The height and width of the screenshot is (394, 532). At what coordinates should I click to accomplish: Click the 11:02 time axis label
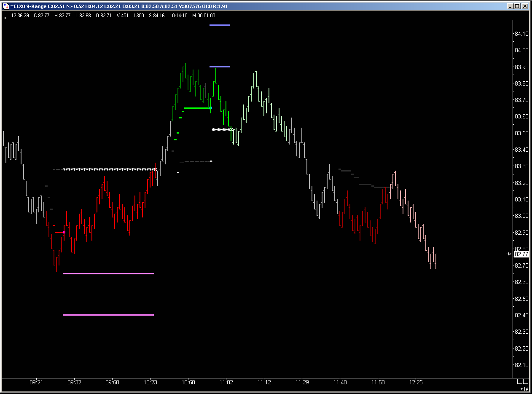click(226, 383)
